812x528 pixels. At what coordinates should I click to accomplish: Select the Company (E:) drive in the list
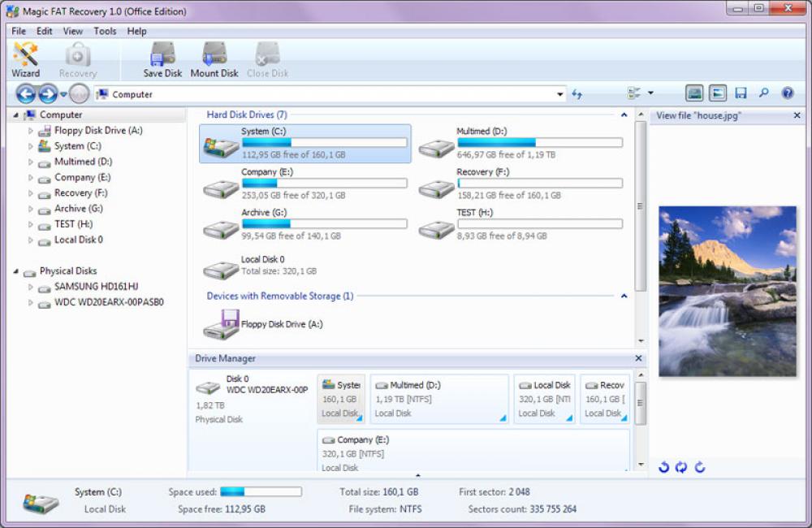[x=300, y=183]
